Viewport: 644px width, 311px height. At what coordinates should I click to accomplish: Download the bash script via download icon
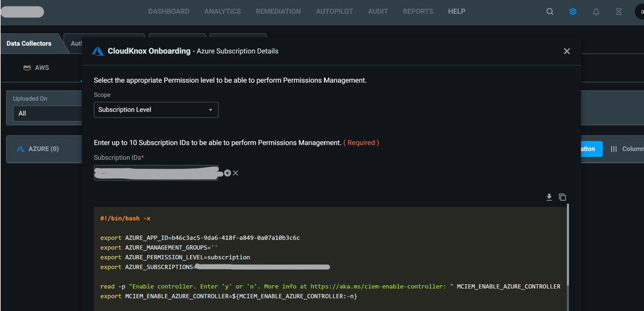click(x=549, y=197)
